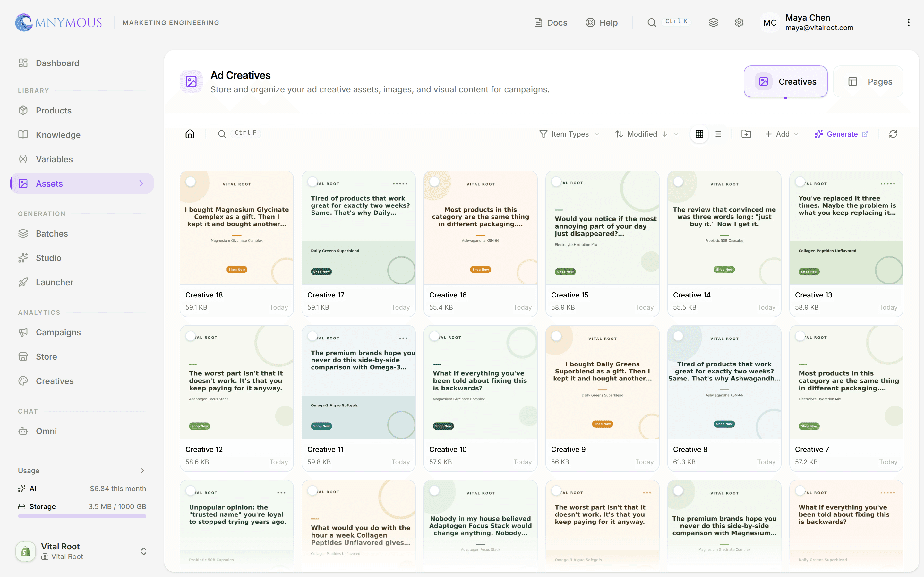Open settings gear icon in header
Screen dimensions: 924x577
coord(739,22)
